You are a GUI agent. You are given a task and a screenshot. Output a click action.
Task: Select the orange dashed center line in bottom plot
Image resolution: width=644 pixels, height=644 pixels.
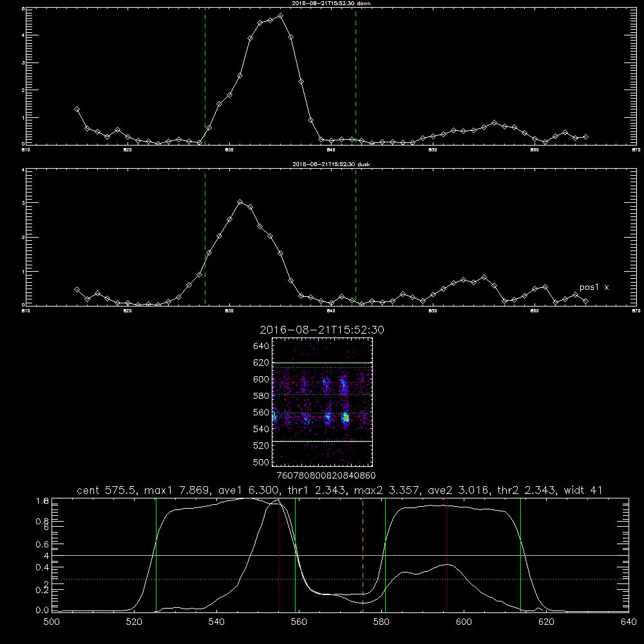point(363,554)
